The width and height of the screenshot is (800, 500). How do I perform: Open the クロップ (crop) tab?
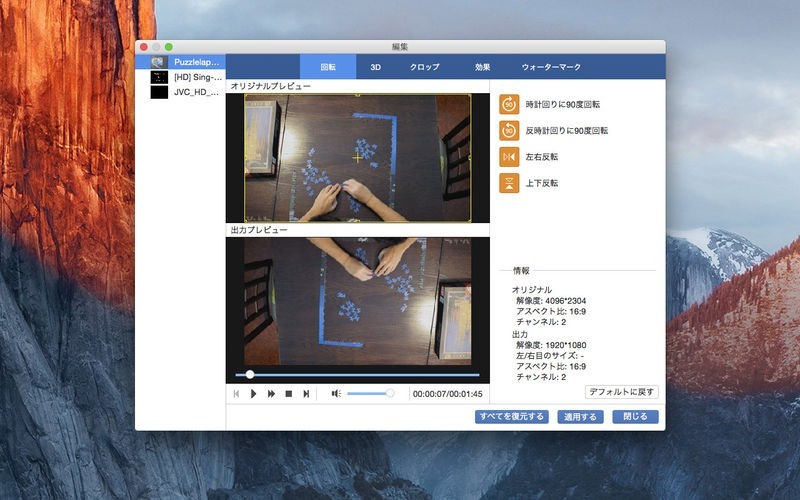point(425,67)
